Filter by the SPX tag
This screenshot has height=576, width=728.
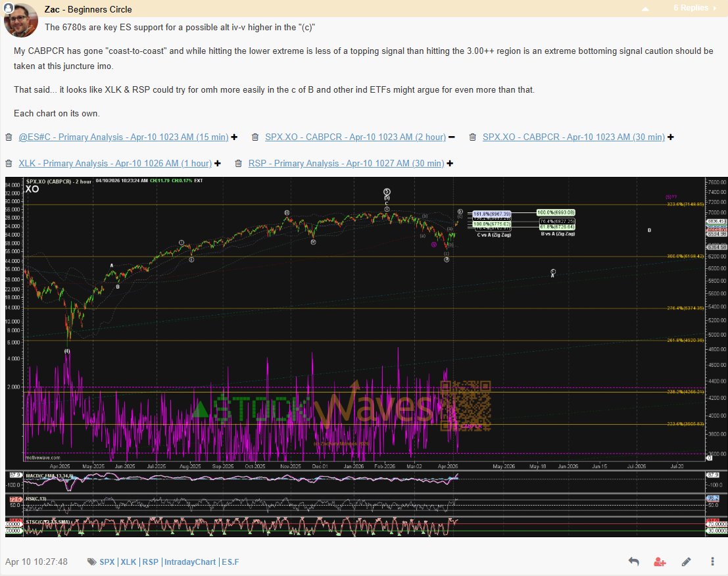[x=107, y=562]
